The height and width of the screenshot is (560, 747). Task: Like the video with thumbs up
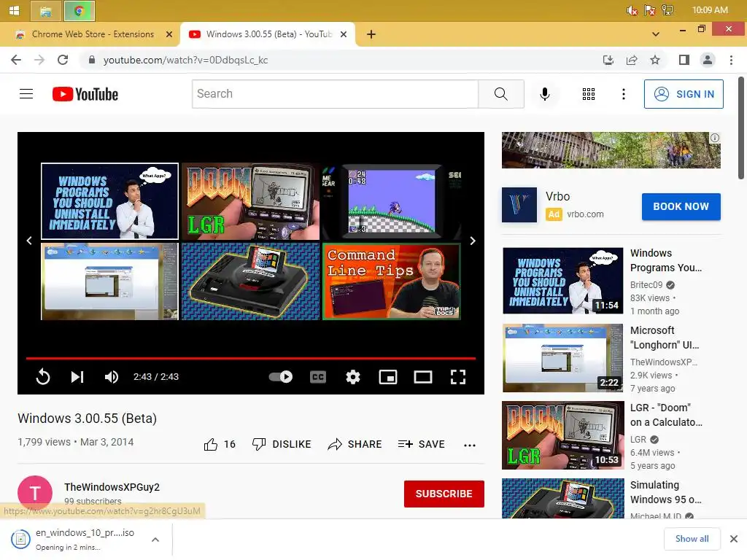(220, 444)
